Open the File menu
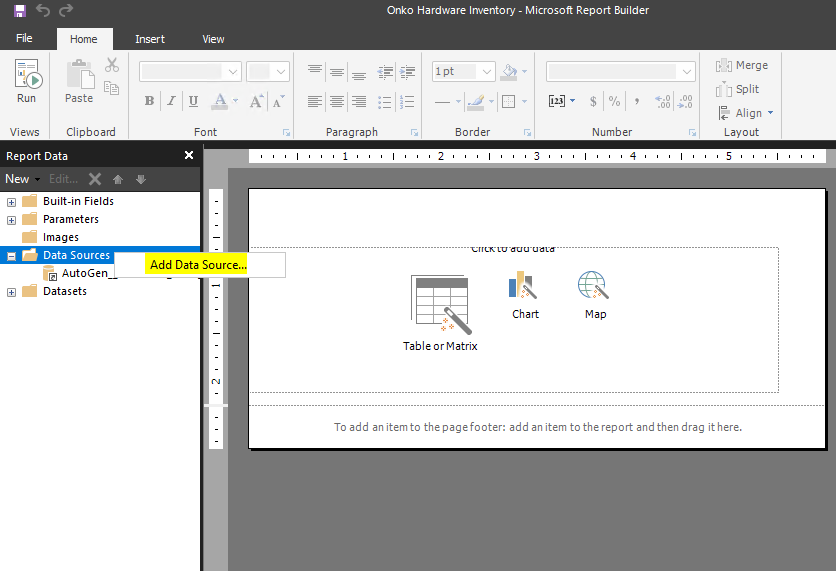 [x=24, y=38]
